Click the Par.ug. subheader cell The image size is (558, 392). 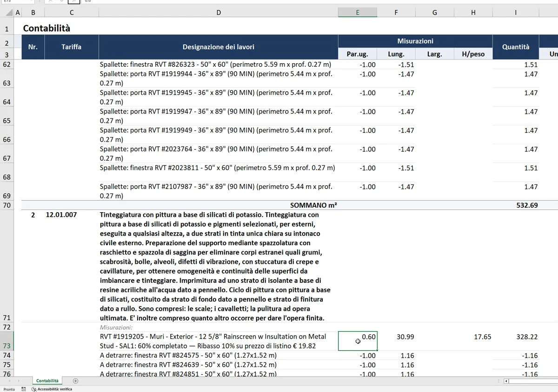point(358,54)
